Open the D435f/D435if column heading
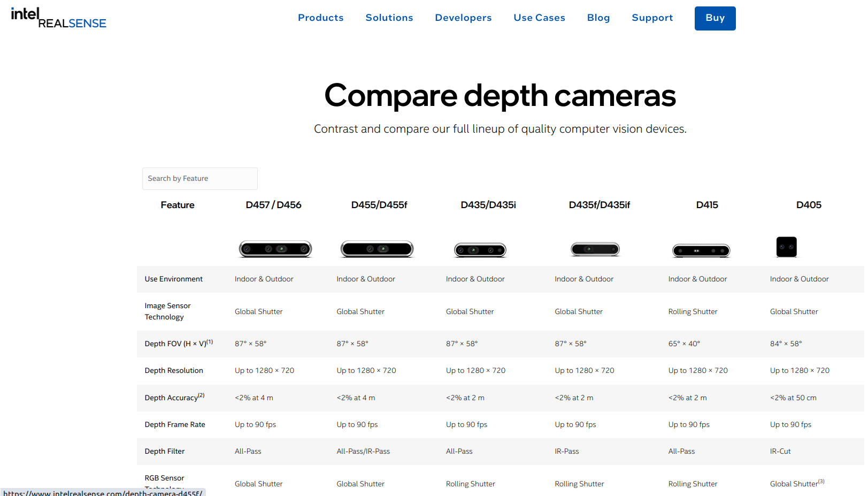Screen dimensions: 868x496 click(600, 205)
